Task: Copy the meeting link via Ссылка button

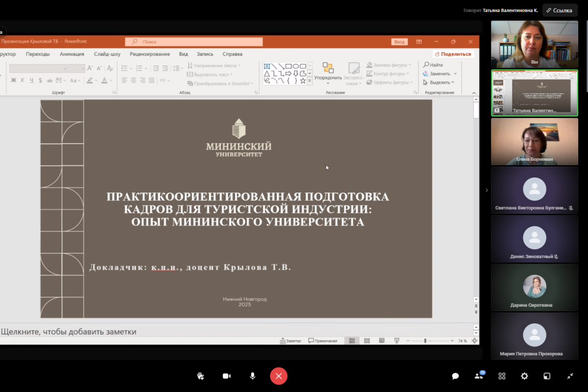Action: point(559,10)
